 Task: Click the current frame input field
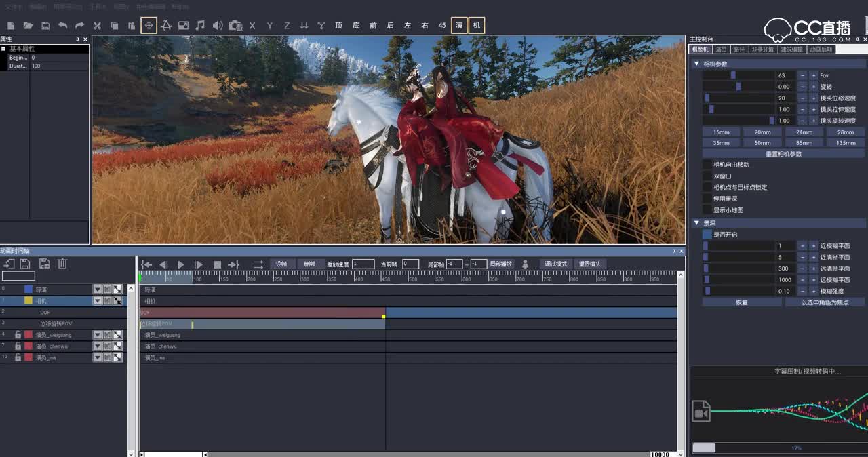point(410,264)
